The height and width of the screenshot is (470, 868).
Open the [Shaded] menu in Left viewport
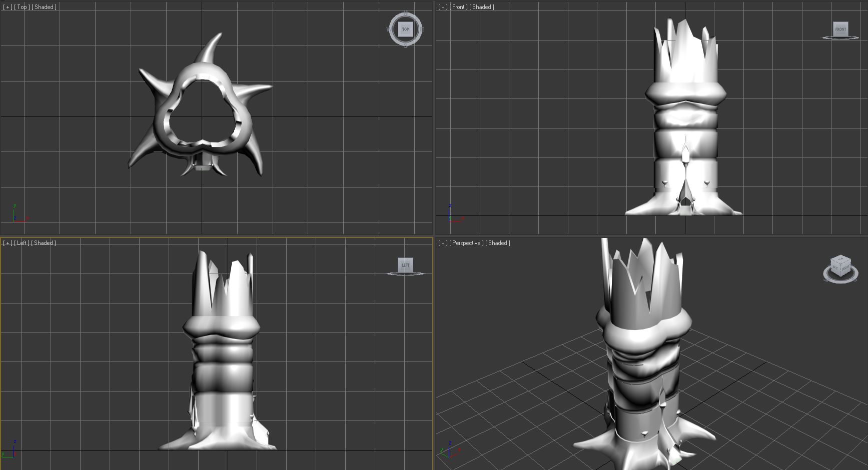coord(44,243)
